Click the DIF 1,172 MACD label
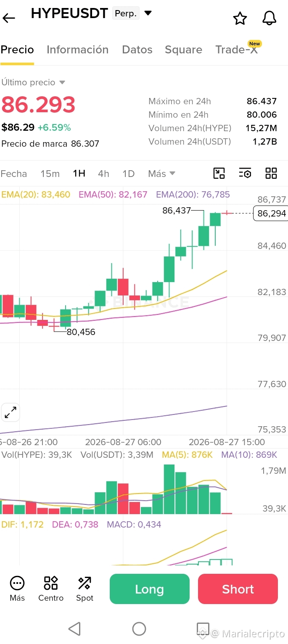The height and width of the screenshot is (644, 288). [23, 525]
